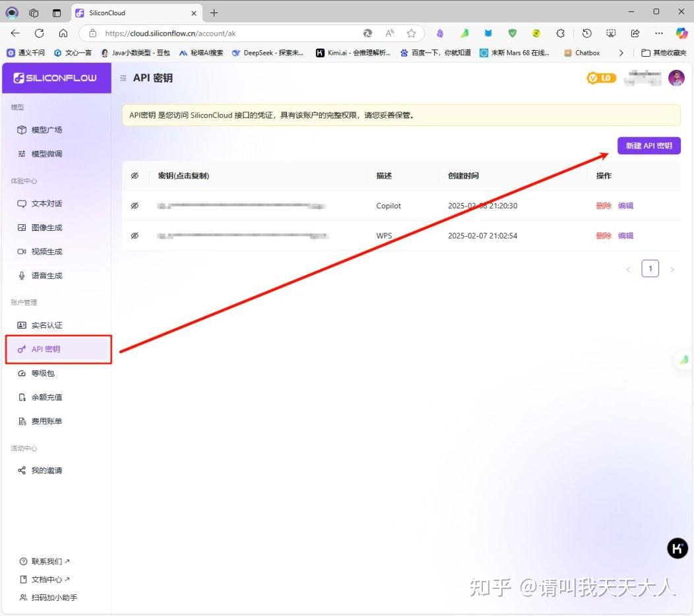694x616 pixels.
Task: Open the 通义千问 bookmark
Action: pos(26,53)
